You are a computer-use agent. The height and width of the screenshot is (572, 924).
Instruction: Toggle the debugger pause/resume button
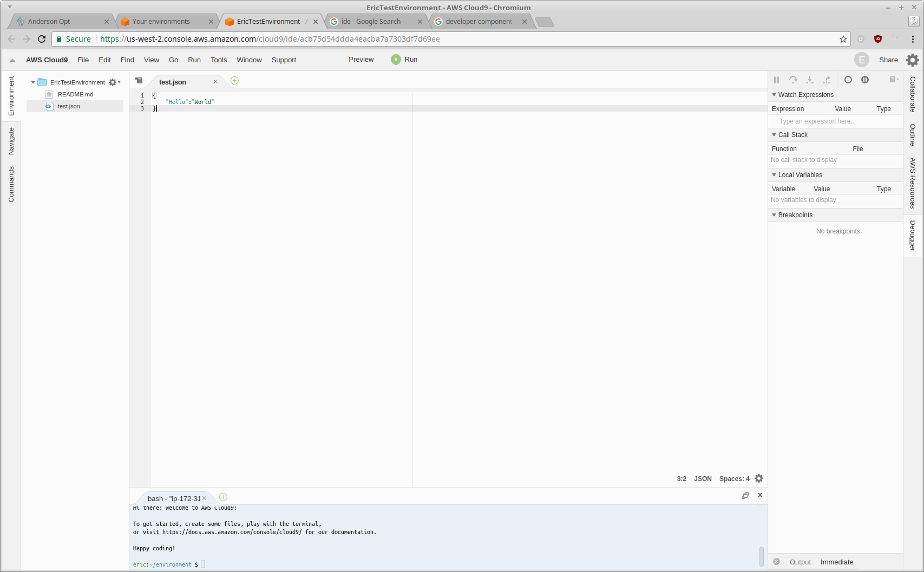(x=776, y=80)
